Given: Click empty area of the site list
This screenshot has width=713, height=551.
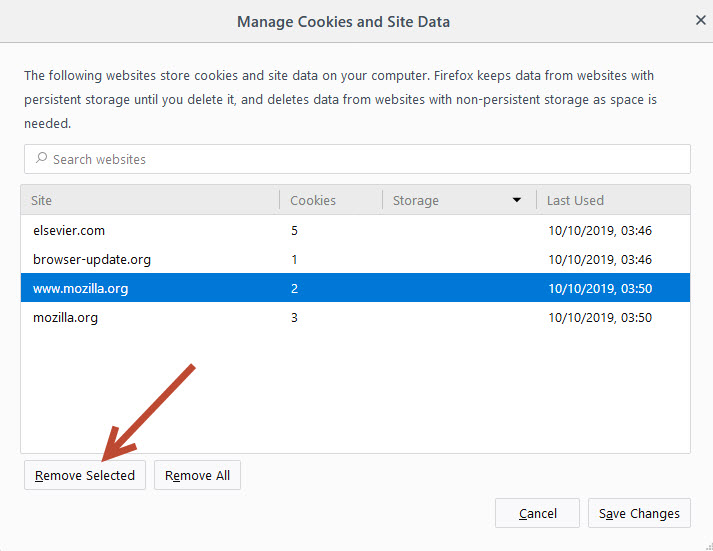Looking at the screenshot, I should pyautogui.click(x=356, y=391).
